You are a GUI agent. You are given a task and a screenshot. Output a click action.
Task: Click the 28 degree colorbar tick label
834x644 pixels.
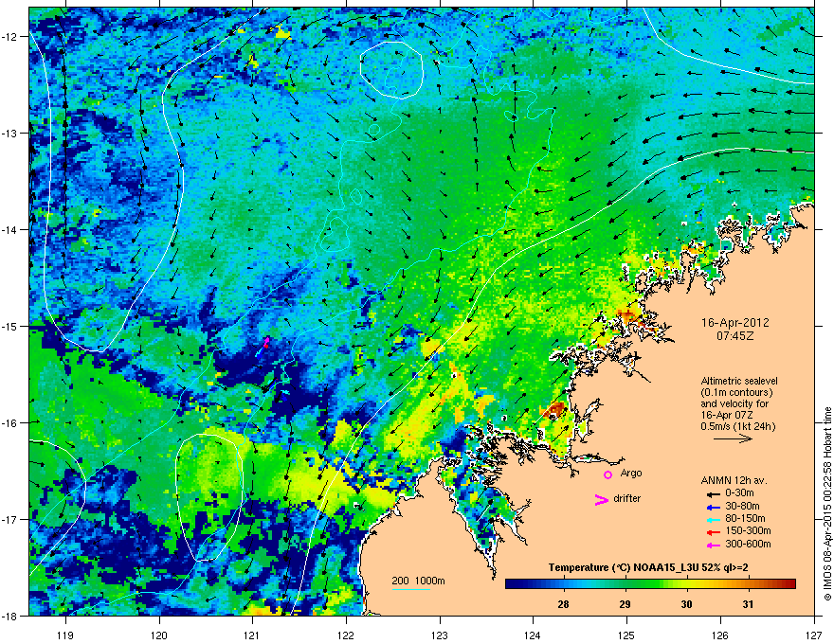(563, 604)
